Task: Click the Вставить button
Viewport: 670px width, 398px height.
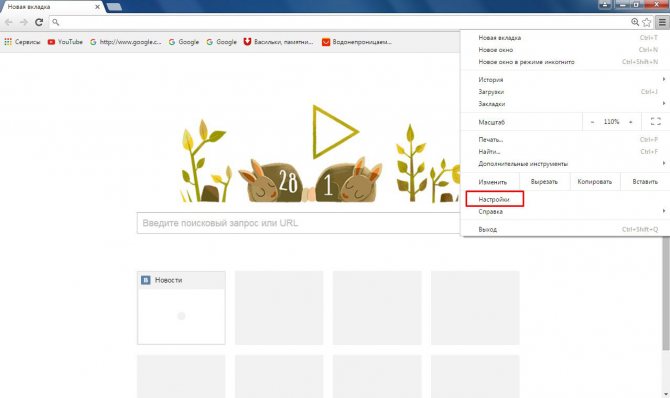Action: 645,182
